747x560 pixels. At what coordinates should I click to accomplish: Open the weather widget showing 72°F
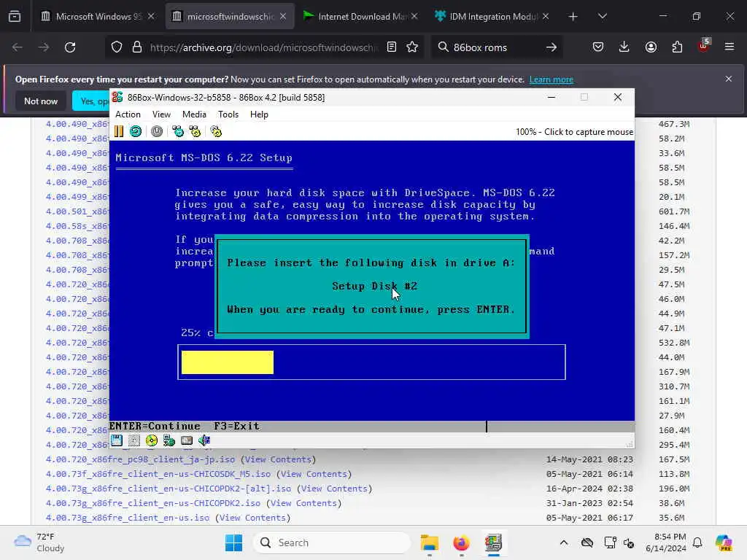(39, 542)
